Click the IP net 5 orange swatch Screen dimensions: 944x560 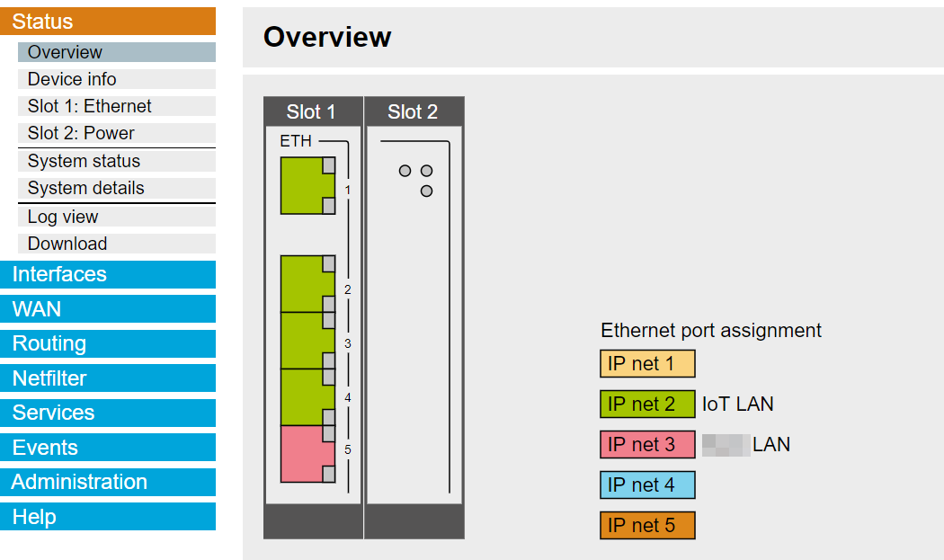[x=647, y=525]
